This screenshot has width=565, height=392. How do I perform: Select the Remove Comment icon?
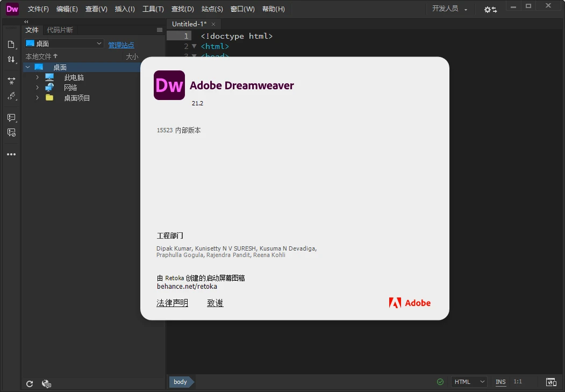11,132
